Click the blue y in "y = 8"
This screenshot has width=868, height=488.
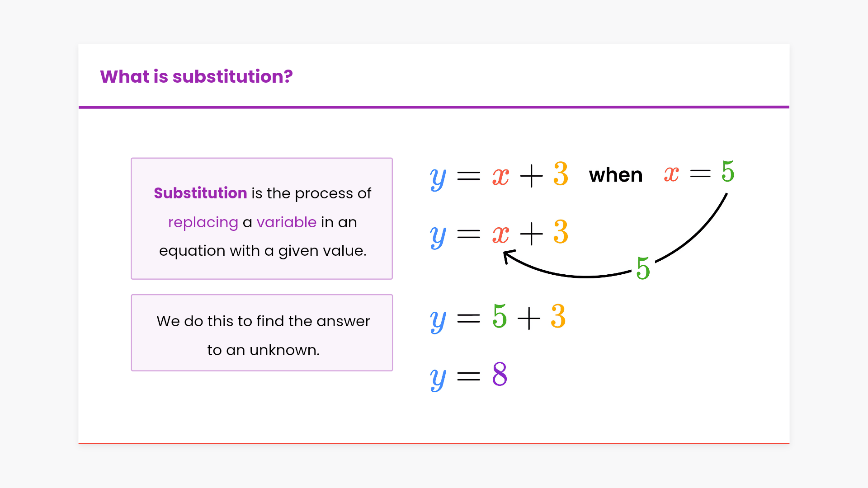438,378
